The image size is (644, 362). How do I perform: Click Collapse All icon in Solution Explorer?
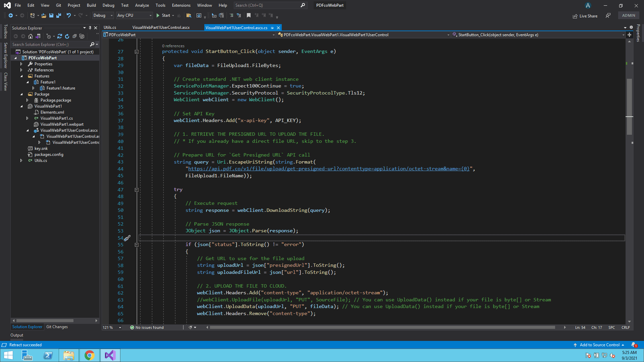click(x=74, y=36)
